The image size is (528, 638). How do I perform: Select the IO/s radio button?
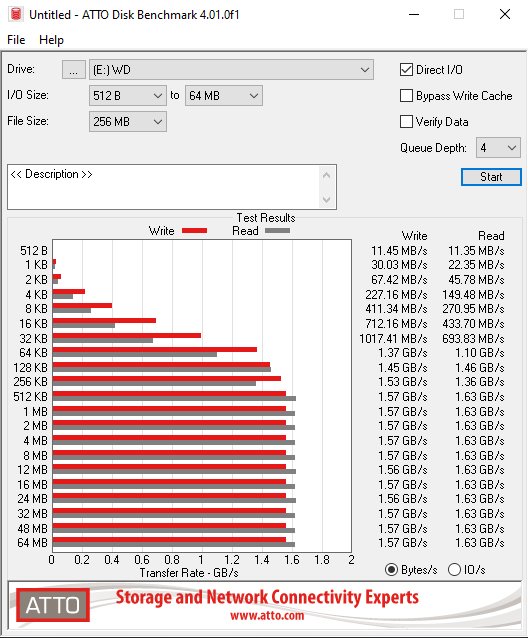[x=454, y=570]
